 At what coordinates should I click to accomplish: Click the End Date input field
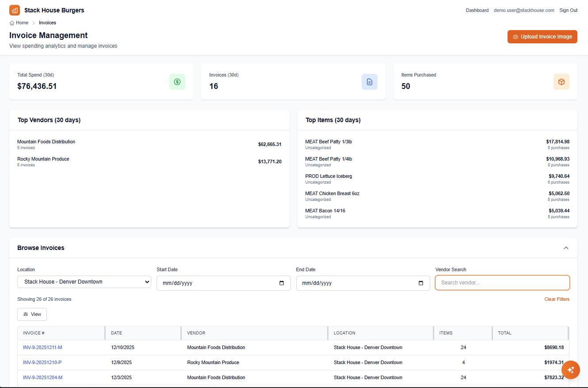tap(363, 283)
